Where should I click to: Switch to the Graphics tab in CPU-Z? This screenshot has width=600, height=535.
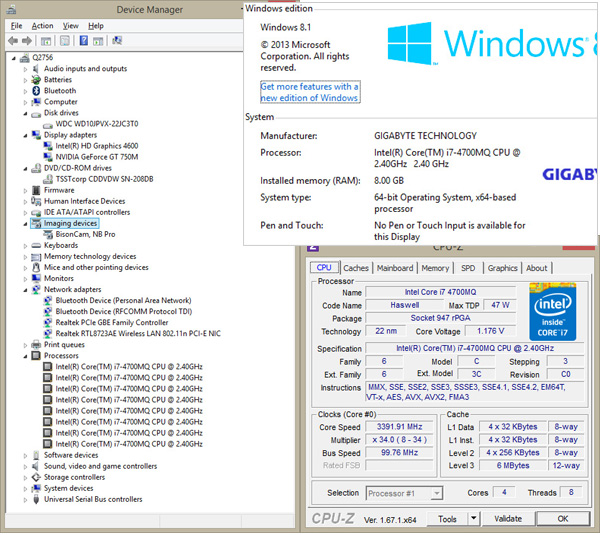[x=502, y=268]
